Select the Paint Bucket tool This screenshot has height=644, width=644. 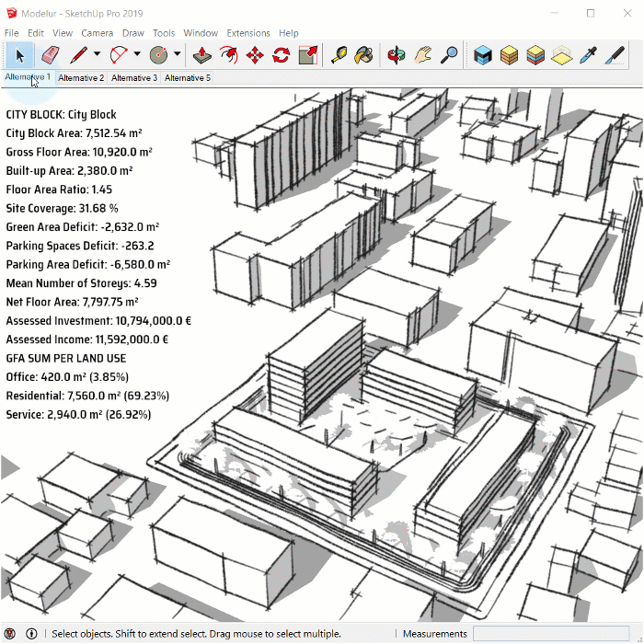[364, 54]
